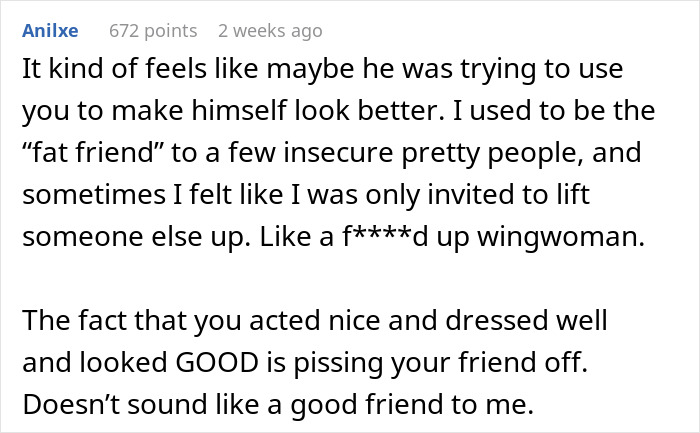Click the "2 weeks ago" timestamp
This screenshot has height=433, width=700.
point(263,31)
